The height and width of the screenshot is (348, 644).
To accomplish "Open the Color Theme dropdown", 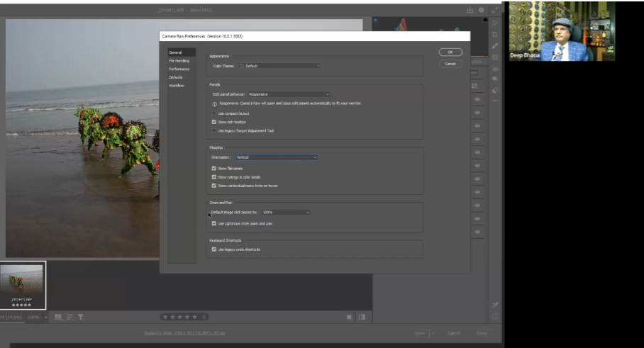I will pos(282,66).
